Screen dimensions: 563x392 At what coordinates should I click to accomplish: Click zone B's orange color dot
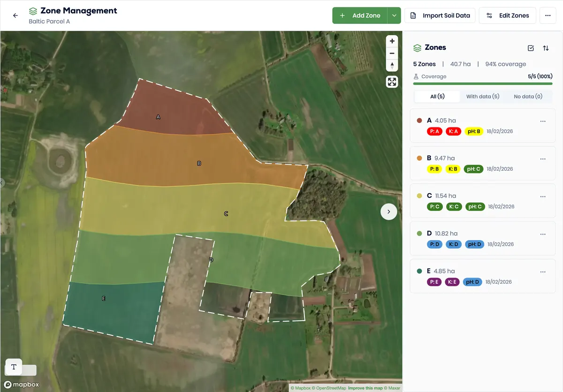(419, 158)
